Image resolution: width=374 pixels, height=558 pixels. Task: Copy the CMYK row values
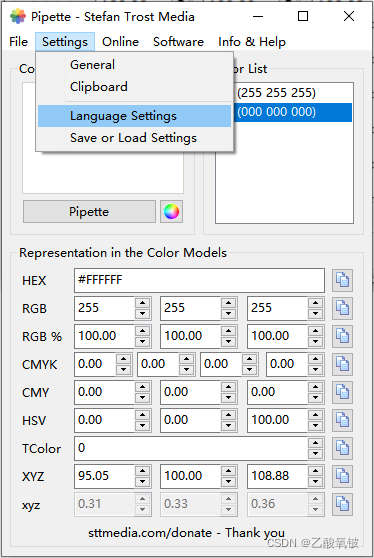[342, 364]
